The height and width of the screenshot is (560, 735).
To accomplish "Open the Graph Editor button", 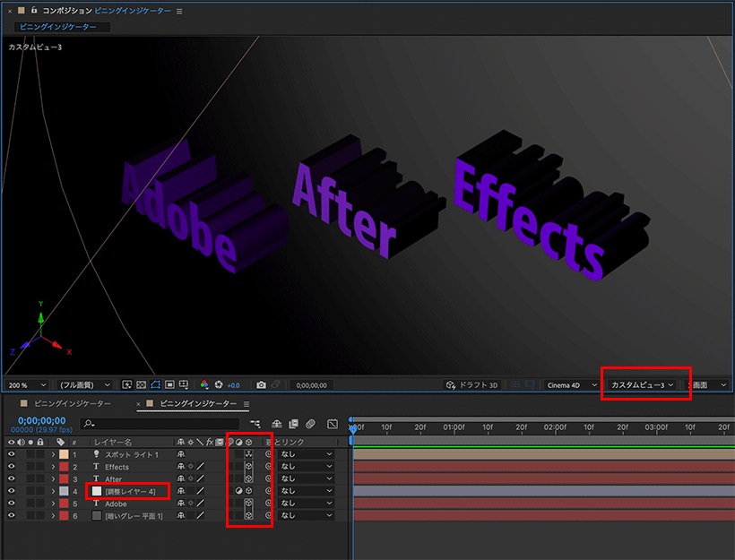I will (x=333, y=424).
